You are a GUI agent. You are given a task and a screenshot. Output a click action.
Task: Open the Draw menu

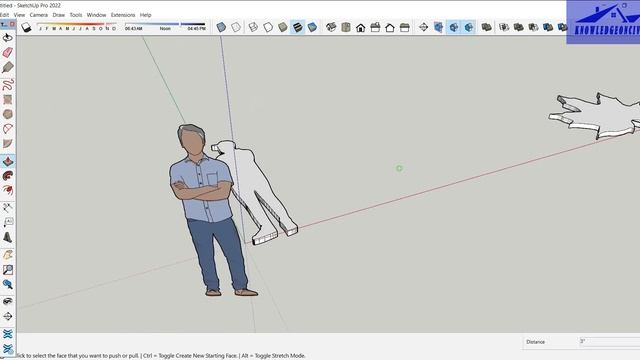(59, 15)
